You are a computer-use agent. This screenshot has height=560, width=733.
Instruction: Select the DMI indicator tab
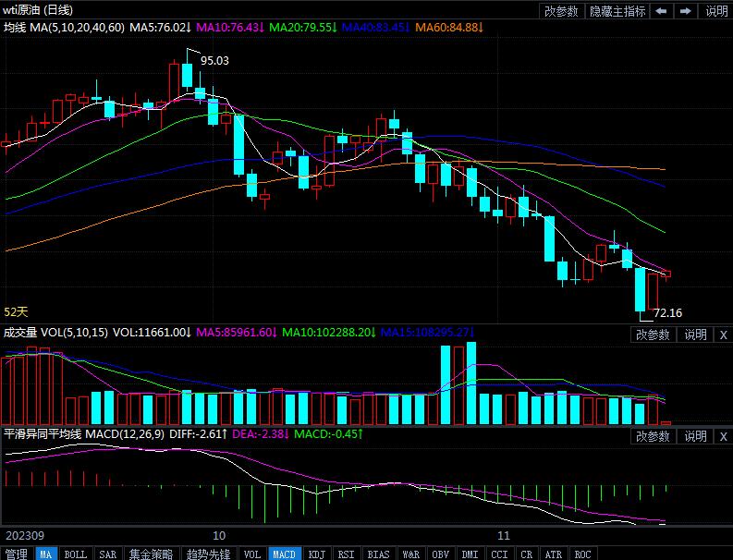(470, 554)
